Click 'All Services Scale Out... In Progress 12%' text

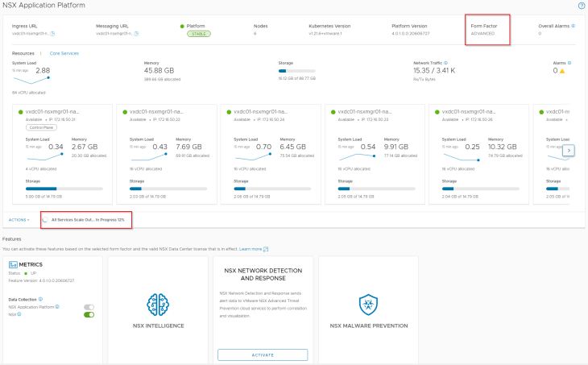click(x=88, y=220)
